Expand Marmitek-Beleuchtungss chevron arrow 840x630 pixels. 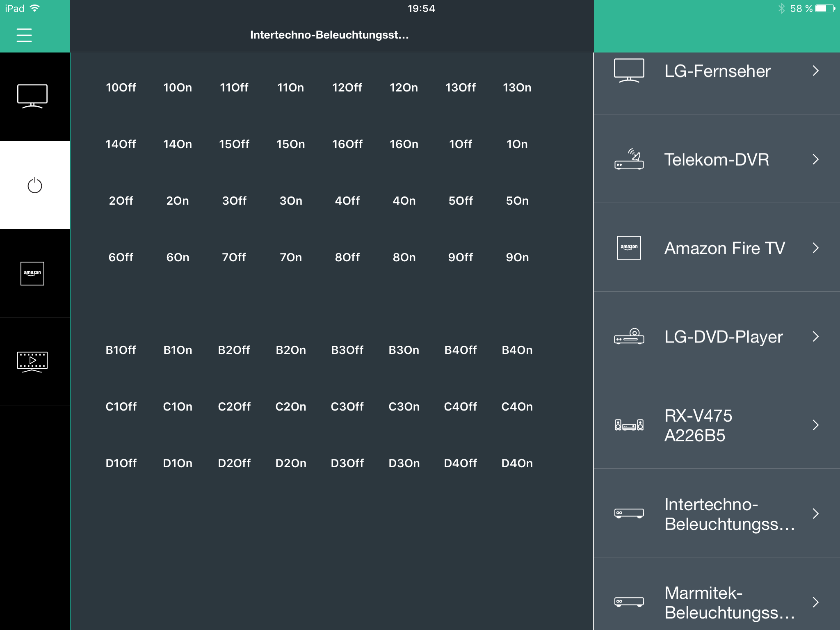tap(815, 602)
